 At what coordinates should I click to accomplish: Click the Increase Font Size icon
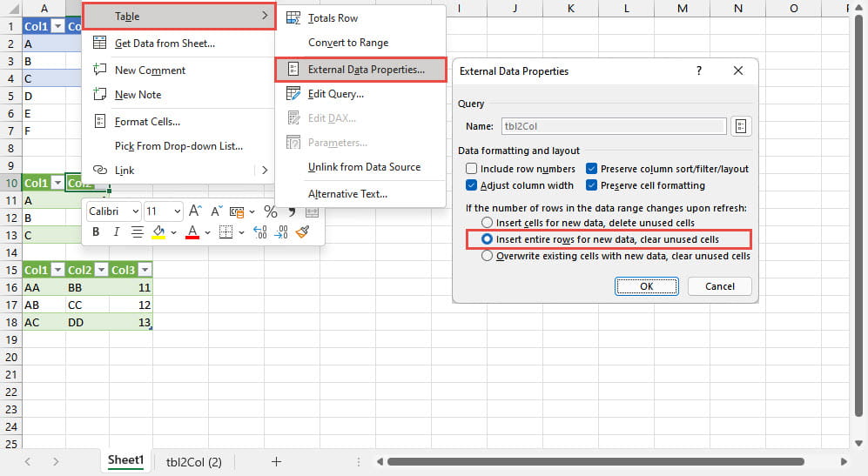tap(195, 211)
